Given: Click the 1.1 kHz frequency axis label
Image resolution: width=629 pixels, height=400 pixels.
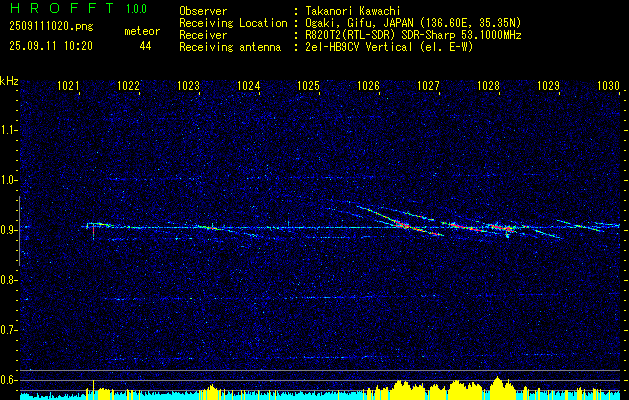Looking at the screenshot, I should click(9, 130).
